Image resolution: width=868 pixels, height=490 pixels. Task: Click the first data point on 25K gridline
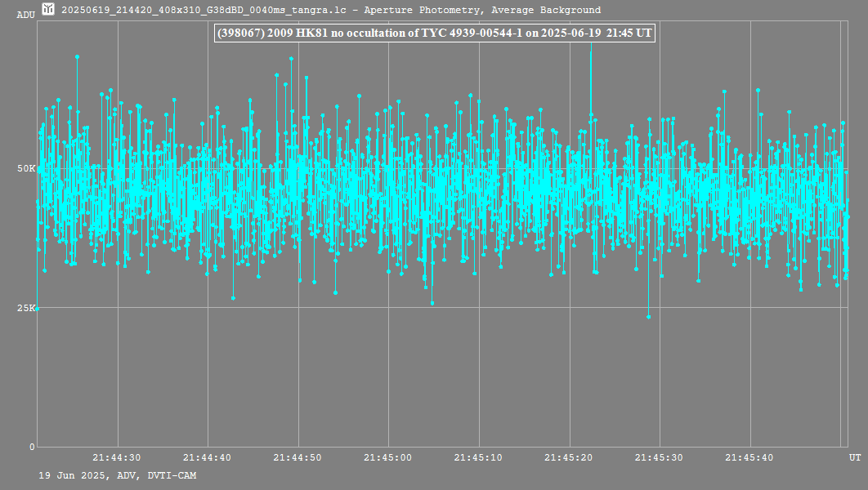point(37,308)
